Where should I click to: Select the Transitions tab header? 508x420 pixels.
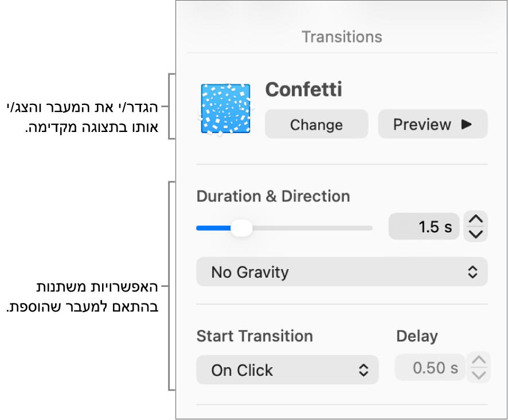pyautogui.click(x=342, y=37)
